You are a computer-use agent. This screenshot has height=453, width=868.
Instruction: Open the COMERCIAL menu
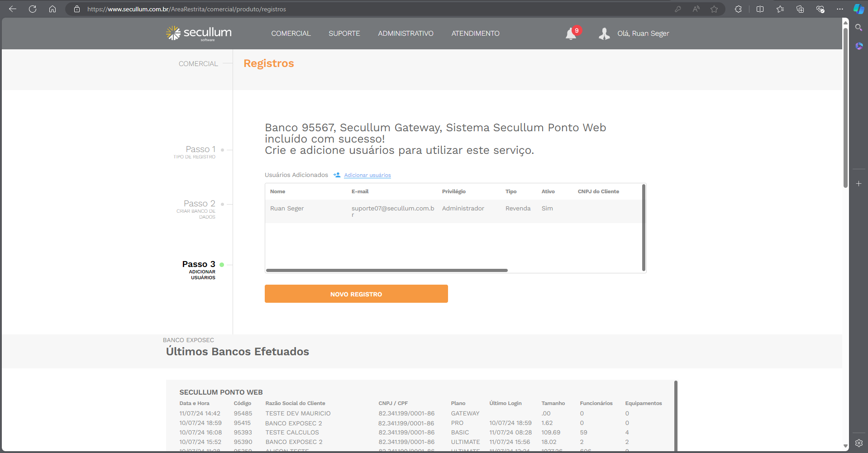(291, 33)
